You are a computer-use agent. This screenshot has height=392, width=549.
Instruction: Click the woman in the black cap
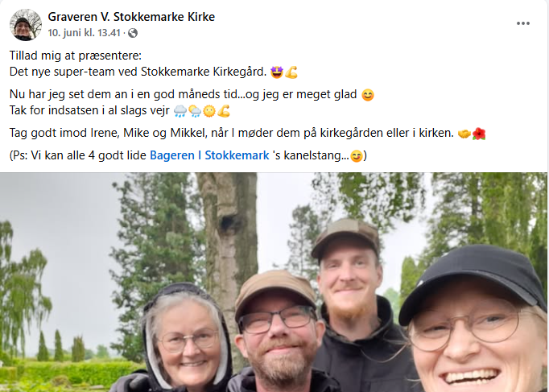(x=474, y=322)
